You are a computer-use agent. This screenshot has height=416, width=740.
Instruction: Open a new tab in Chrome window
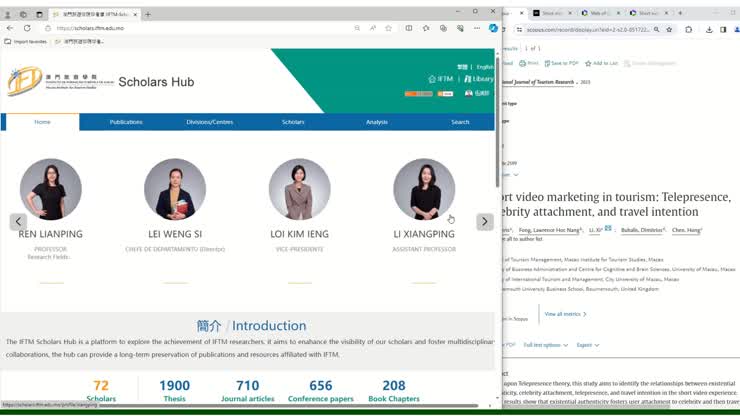coord(680,13)
